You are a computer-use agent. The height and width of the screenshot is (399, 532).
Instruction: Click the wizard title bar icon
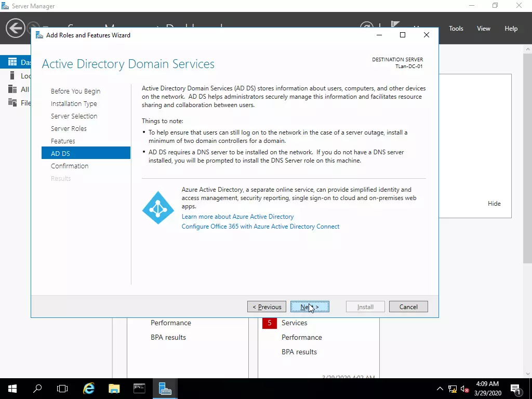39,35
